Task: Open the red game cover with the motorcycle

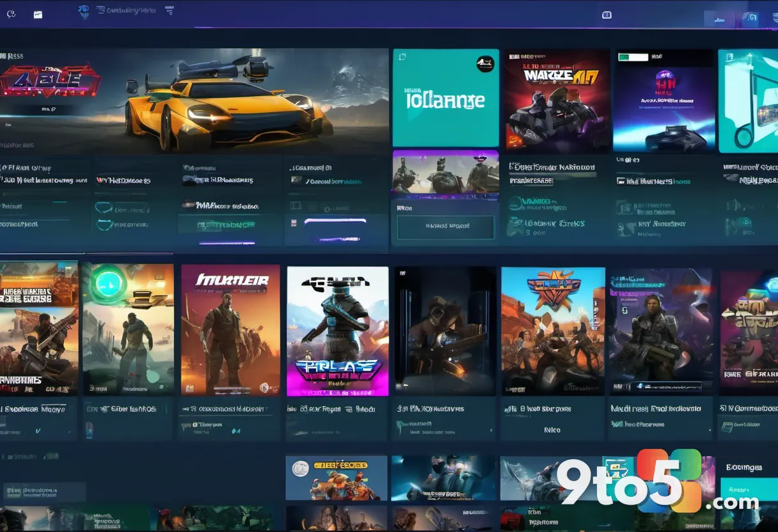Action: (557, 100)
